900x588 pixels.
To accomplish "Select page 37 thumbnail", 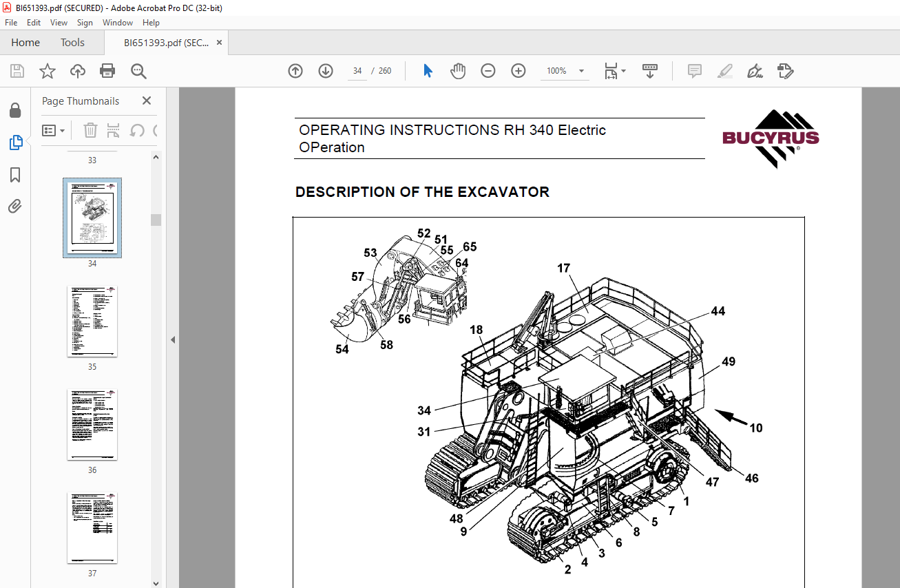I will click(x=92, y=528).
